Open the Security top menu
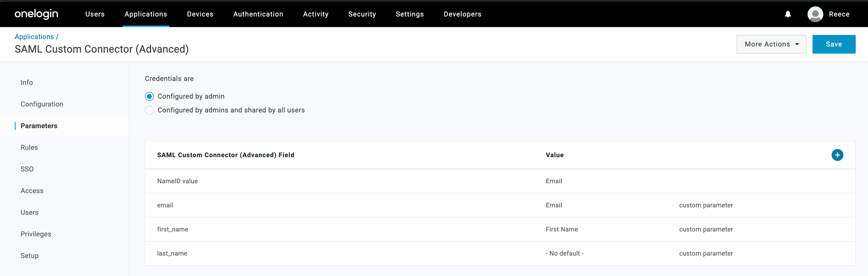Viewport: 868px width, 276px height. coord(362,14)
